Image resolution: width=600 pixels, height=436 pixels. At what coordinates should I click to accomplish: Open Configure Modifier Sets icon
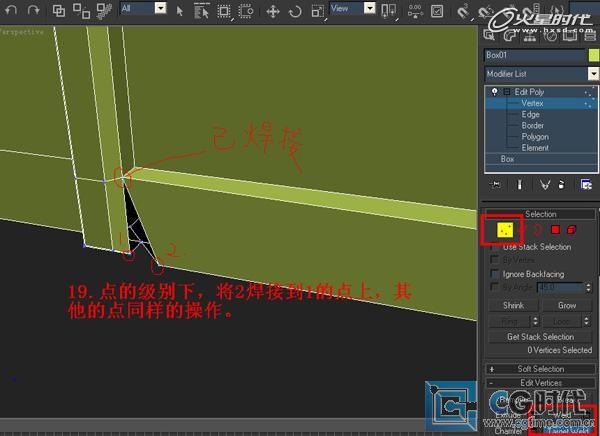586,185
